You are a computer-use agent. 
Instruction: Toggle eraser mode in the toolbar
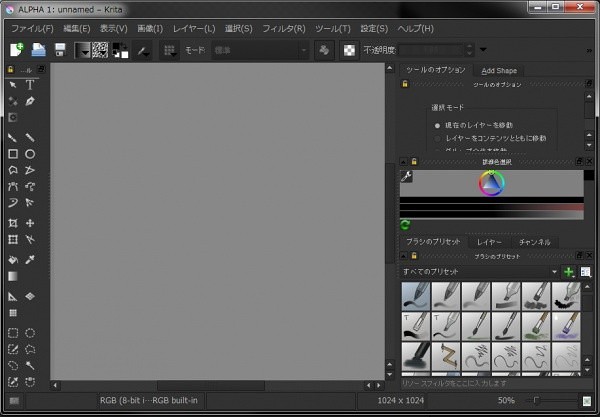[324, 50]
